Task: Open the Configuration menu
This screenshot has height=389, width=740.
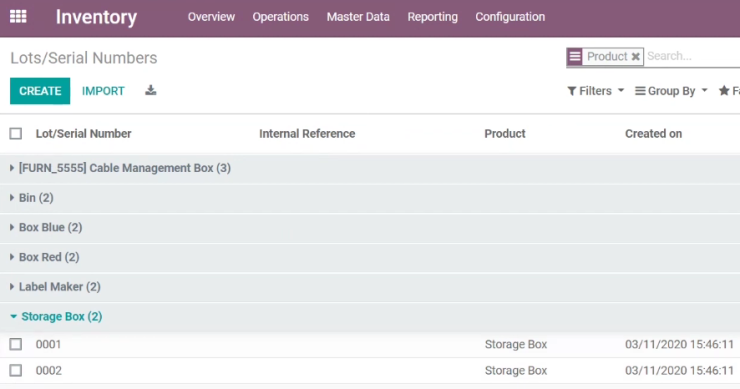Action: coord(510,17)
